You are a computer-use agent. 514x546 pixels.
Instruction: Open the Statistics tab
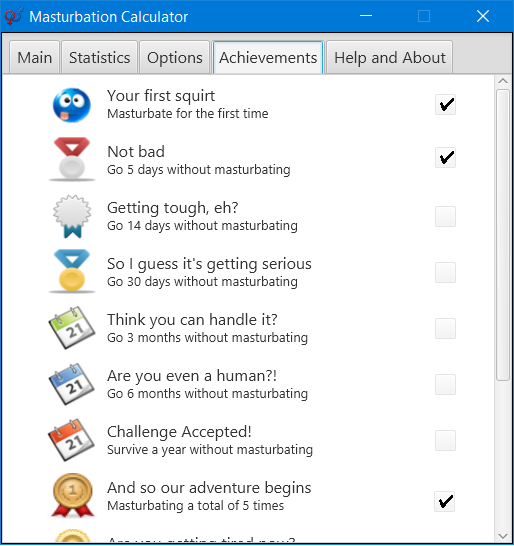point(99,57)
